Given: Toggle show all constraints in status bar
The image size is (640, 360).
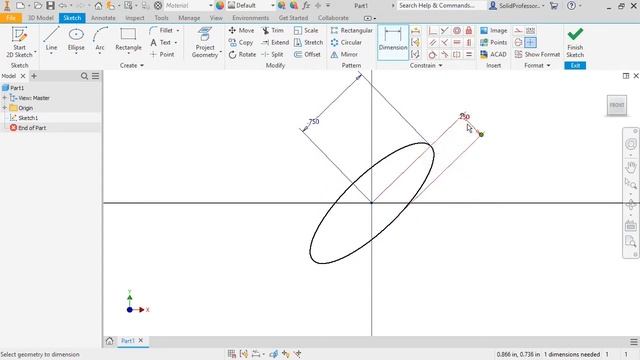Looking at the screenshot, I should pos(244,354).
